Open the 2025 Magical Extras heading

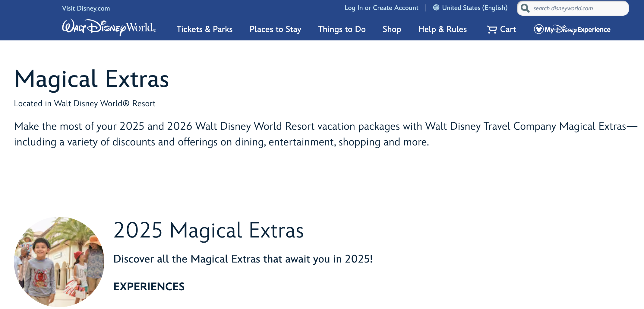point(208,231)
